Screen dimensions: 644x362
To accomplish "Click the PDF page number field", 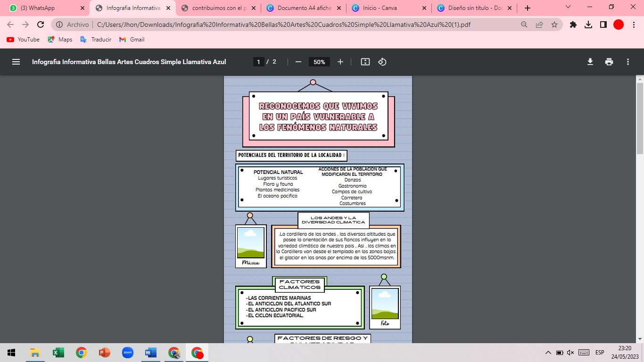I will click(x=258, y=62).
